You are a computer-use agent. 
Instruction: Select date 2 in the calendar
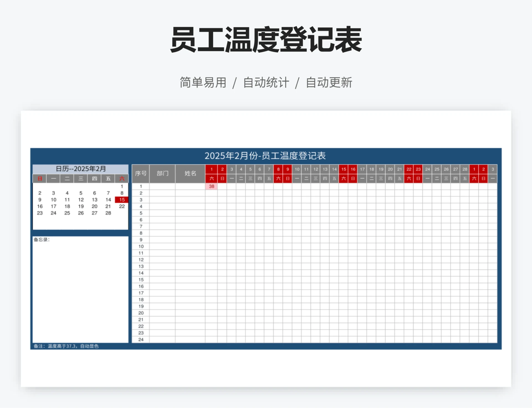pyautogui.click(x=40, y=193)
